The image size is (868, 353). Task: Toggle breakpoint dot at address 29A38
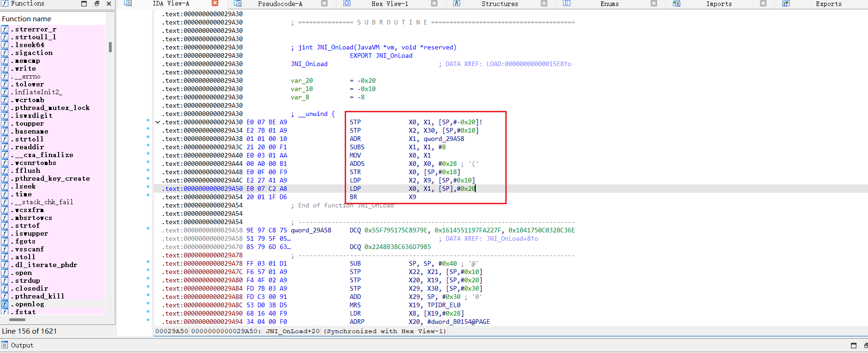pyautogui.click(x=148, y=137)
